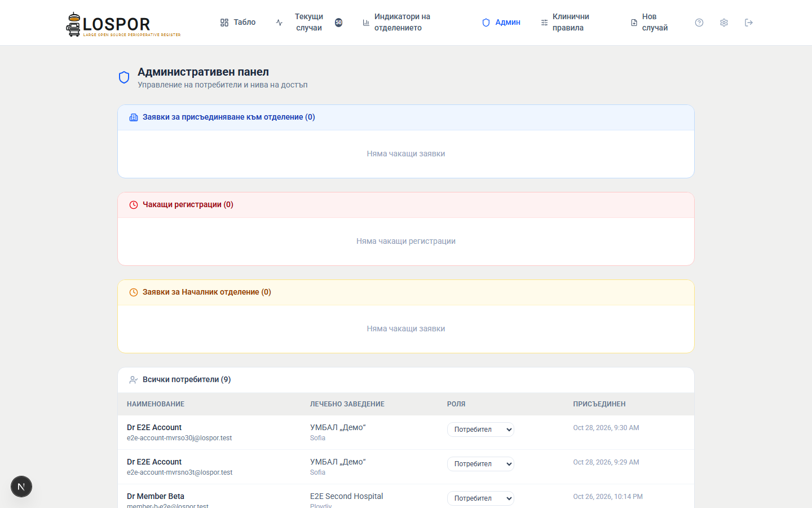Viewport: 812px width, 508px height.
Task: Click the LOSPOR logo
Action: [123, 24]
